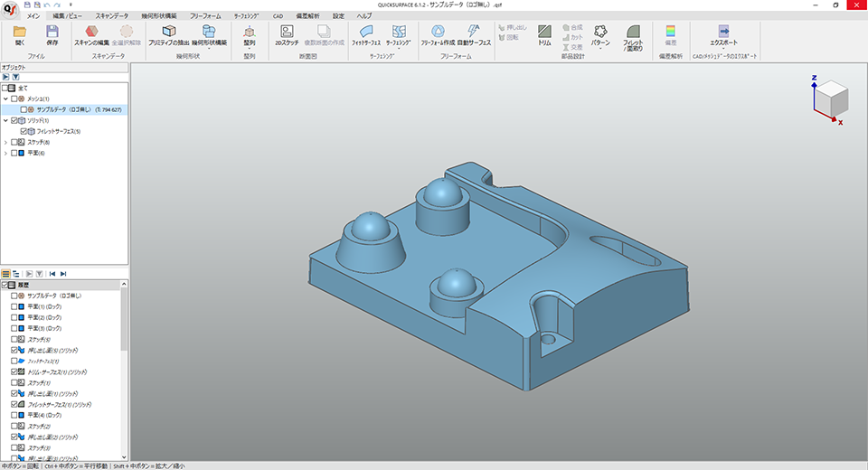Toggle checkbox for サンプルデータ mesh in object tree
The image size is (868, 470).
(24, 109)
